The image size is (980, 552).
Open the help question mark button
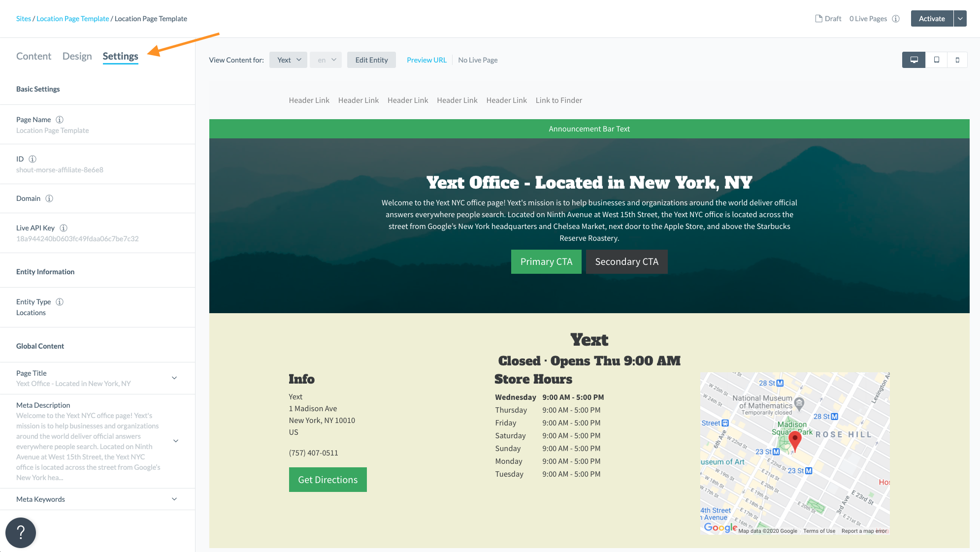tap(21, 532)
